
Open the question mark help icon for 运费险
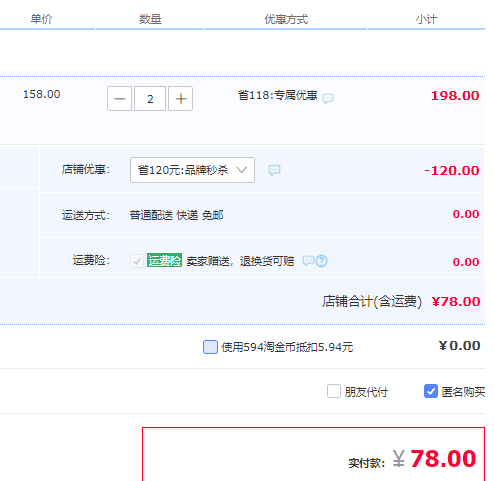tap(321, 261)
